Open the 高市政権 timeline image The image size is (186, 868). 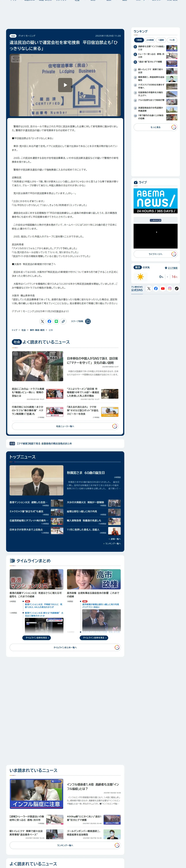94,579
